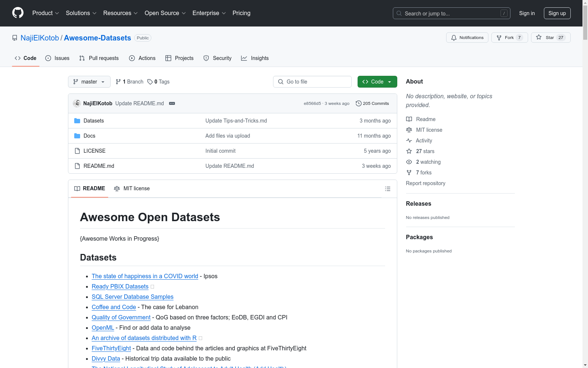This screenshot has width=588, height=368.
Task: View the 0 Tags link
Action: point(158,82)
